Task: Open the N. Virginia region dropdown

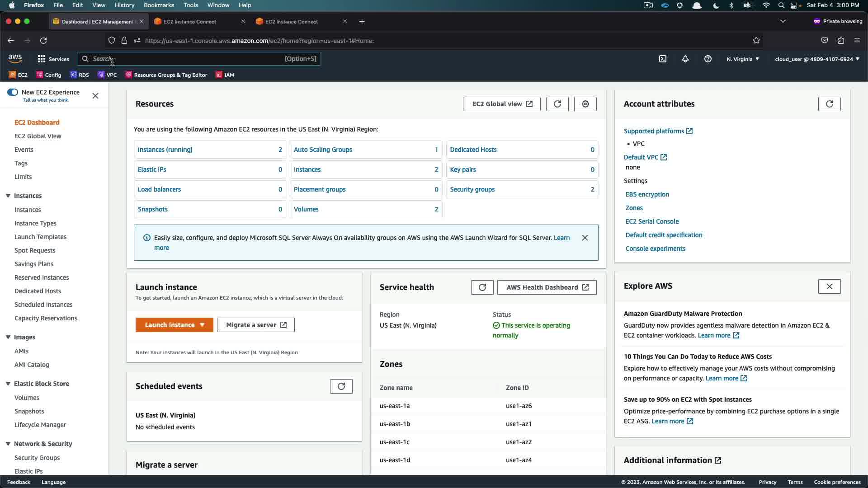Action: [743, 59]
